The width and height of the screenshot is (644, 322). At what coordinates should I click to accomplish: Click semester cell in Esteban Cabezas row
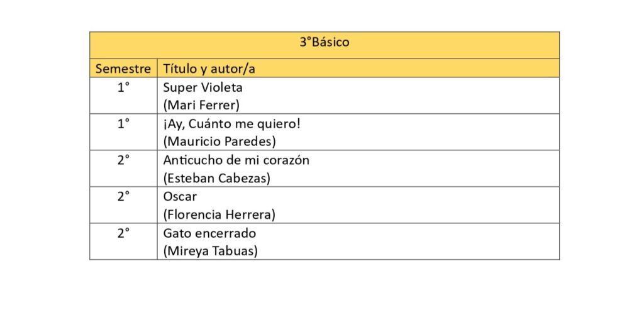(123, 160)
